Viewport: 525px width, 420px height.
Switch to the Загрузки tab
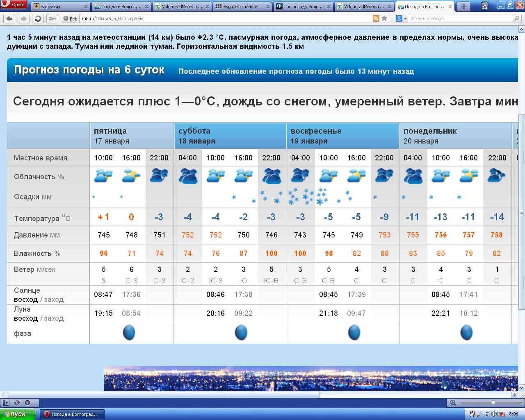[x=60, y=7]
